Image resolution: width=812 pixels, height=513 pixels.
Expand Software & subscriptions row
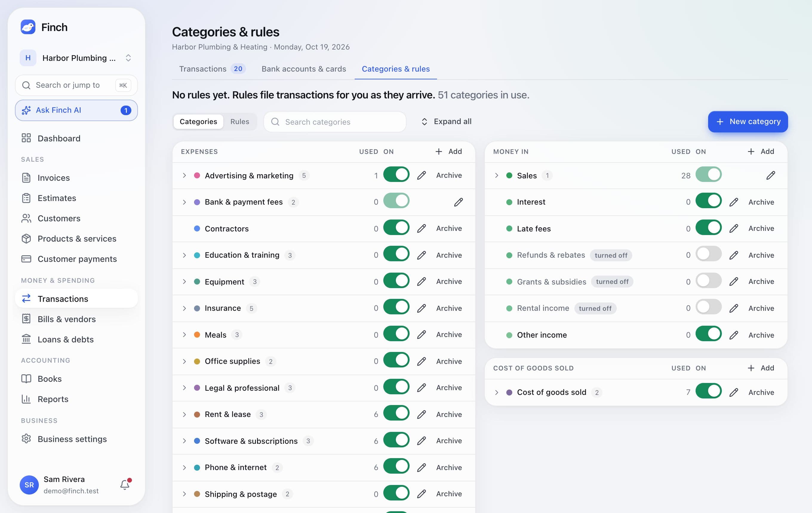point(184,441)
